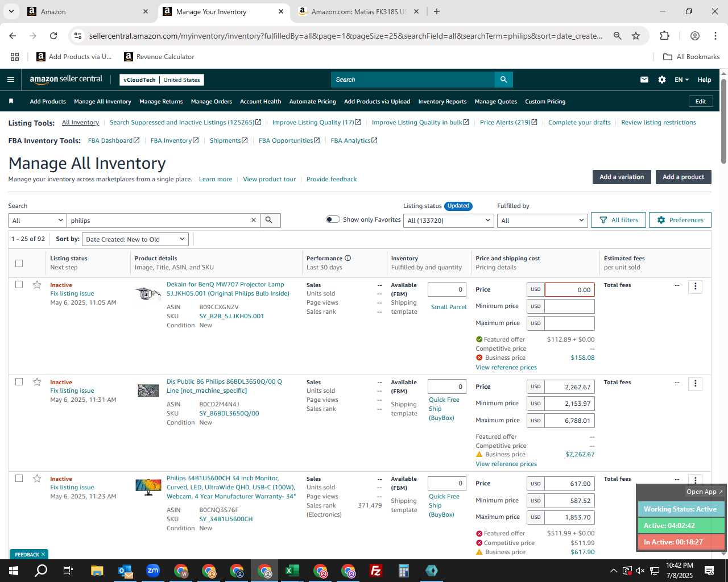Open Outlook from the taskbar
Viewport: 728px width, 582px height.
[x=125, y=571]
